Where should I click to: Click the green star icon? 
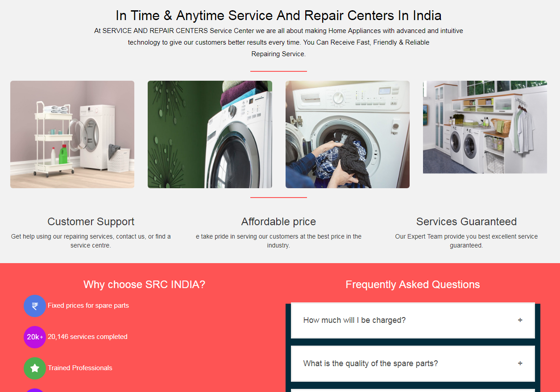(35, 368)
